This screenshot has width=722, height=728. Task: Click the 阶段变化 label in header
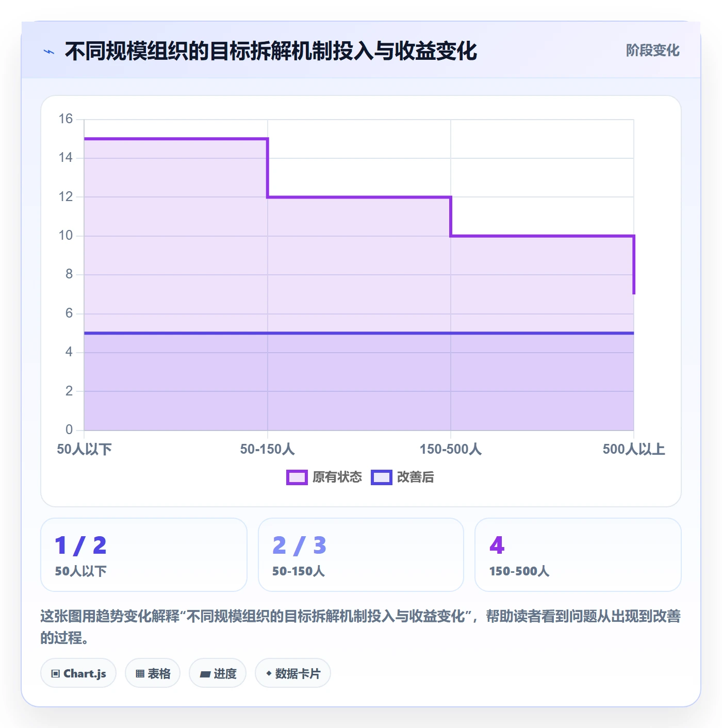pos(652,50)
